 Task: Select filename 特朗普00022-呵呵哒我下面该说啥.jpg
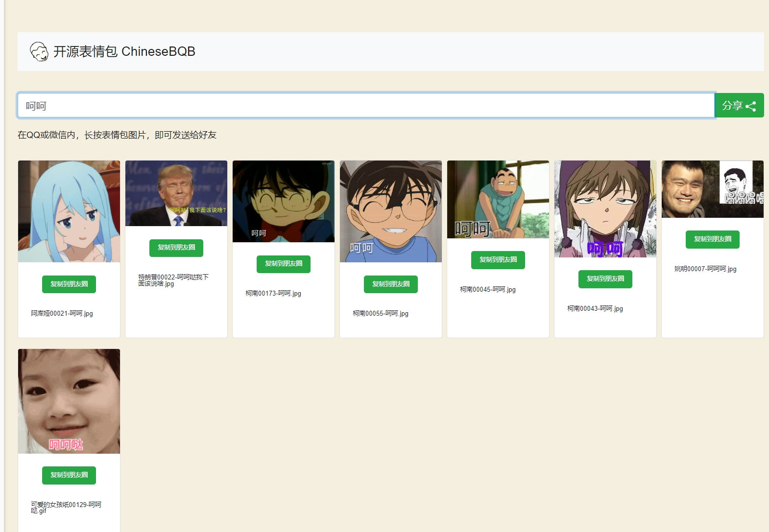(x=173, y=280)
